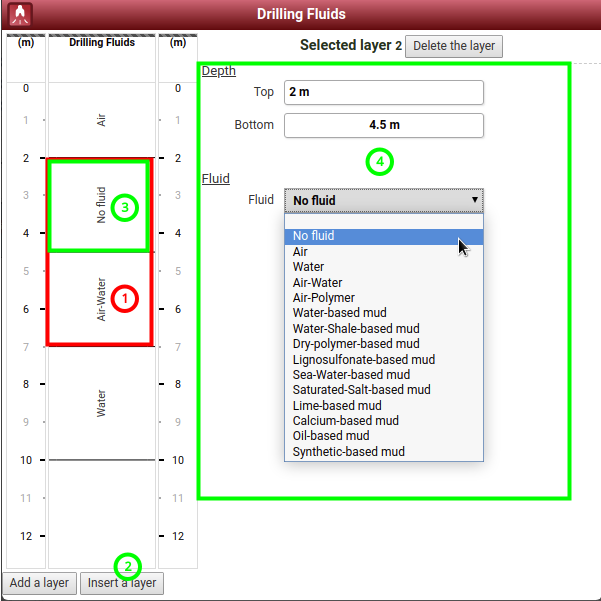The width and height of the screenshot is (601, 601).
Task: Select the Air layer in the column
Action: (101, 120)
